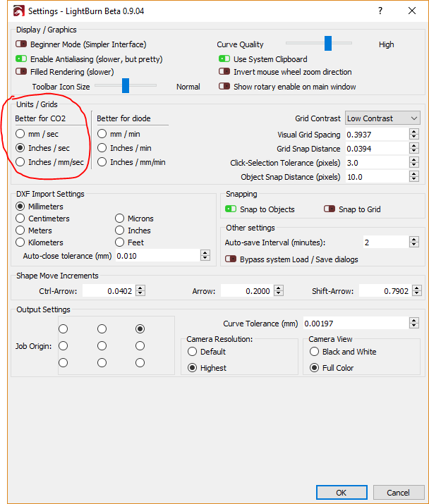Click the Click-Selection Tolerance field
This screenshot has width=429, height=504.
[x=377, y=163]
